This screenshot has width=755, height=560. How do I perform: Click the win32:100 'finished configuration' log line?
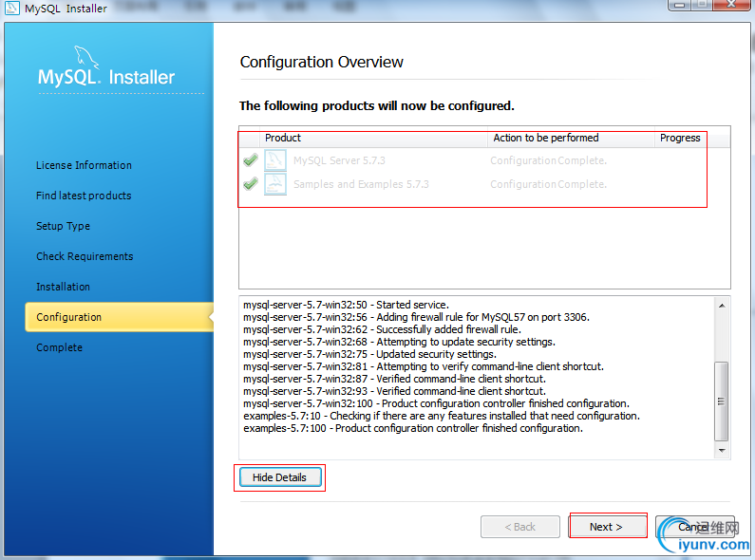[x=436, y=403]
